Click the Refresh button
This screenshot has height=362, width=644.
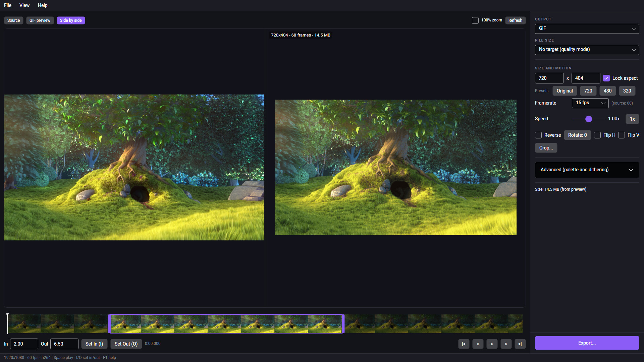click(x=515, y=20)
